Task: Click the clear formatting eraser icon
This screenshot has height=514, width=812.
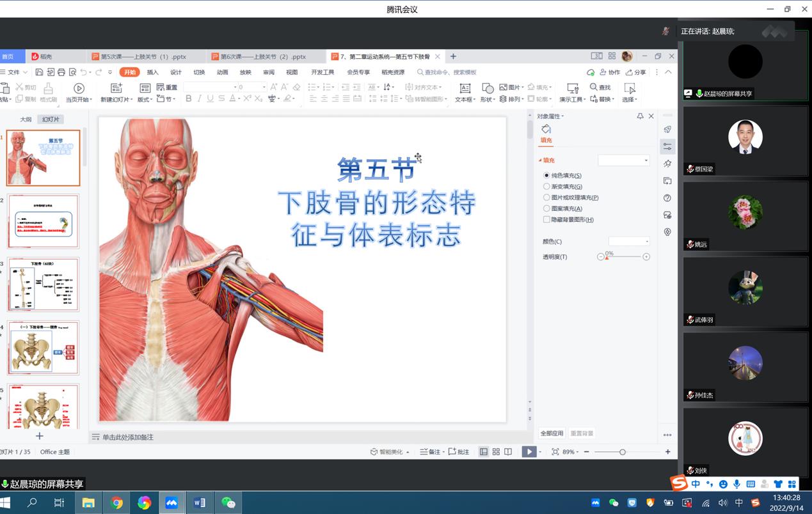Action: point(296,87)
